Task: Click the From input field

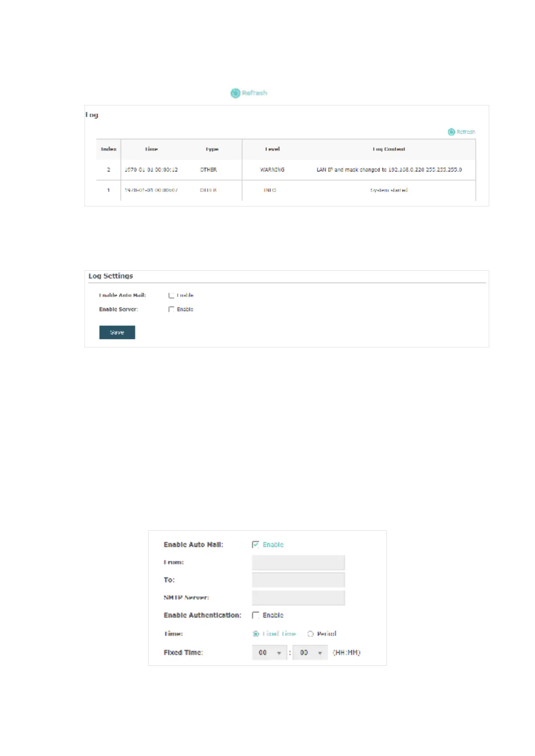Action: point(298,563)
